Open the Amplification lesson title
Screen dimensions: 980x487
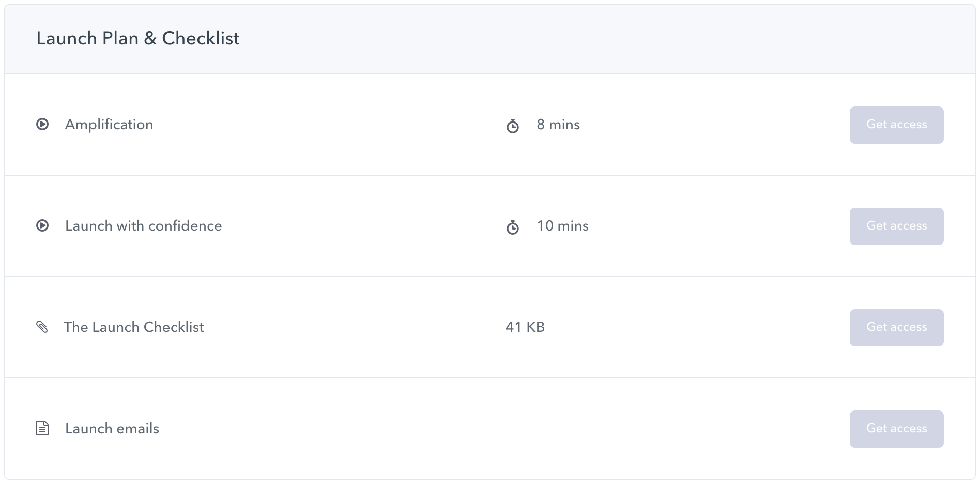tap(109, 125)
